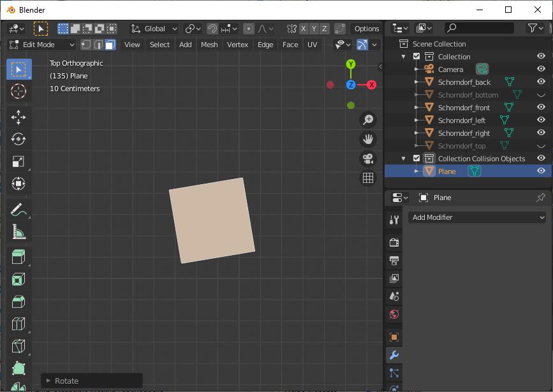Open Global transform orientation dropdown
This screenshot has width=553, height=392.
154,29
